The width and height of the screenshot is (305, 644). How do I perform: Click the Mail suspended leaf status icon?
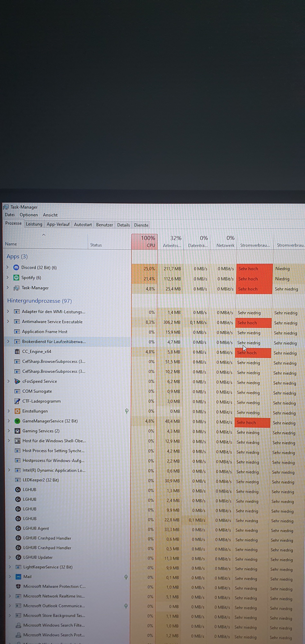pos(126,577)
